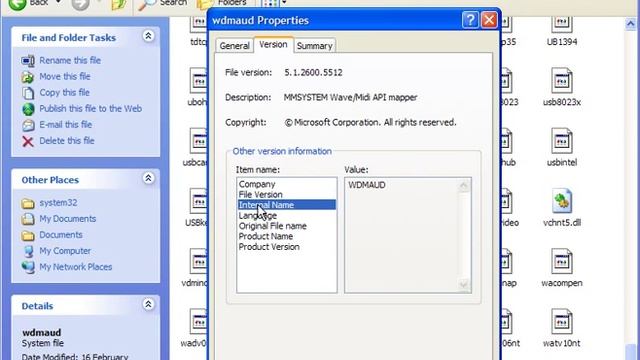Click the Move this file link
The height and width of the screenshot is (360, 640).
pos(64,76)
